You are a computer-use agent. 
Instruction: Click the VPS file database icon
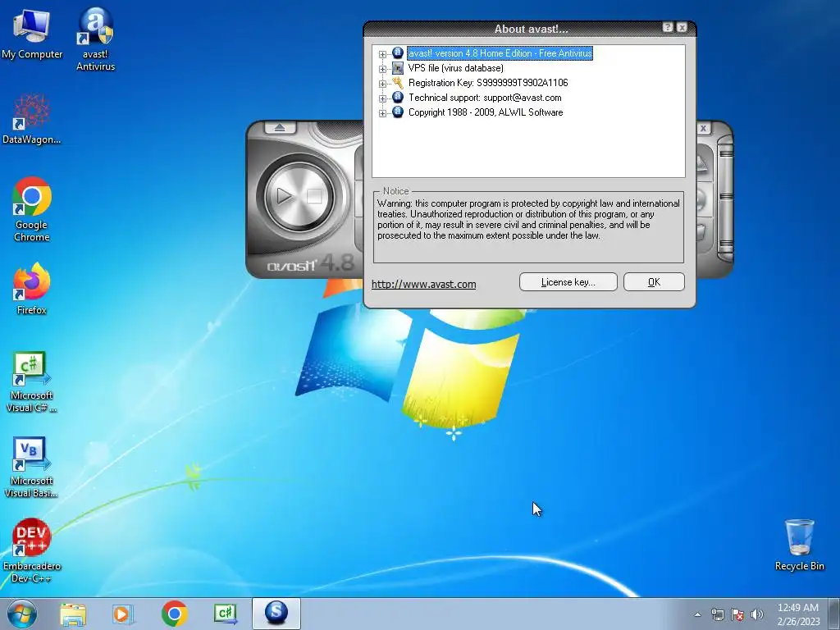398,68
